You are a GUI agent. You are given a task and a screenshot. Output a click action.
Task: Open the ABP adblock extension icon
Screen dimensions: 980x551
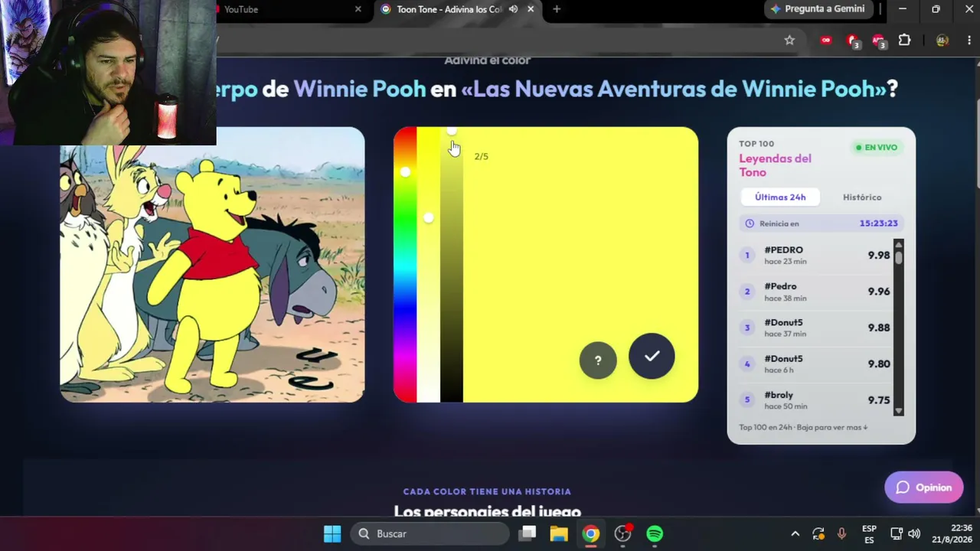point(878,41)
